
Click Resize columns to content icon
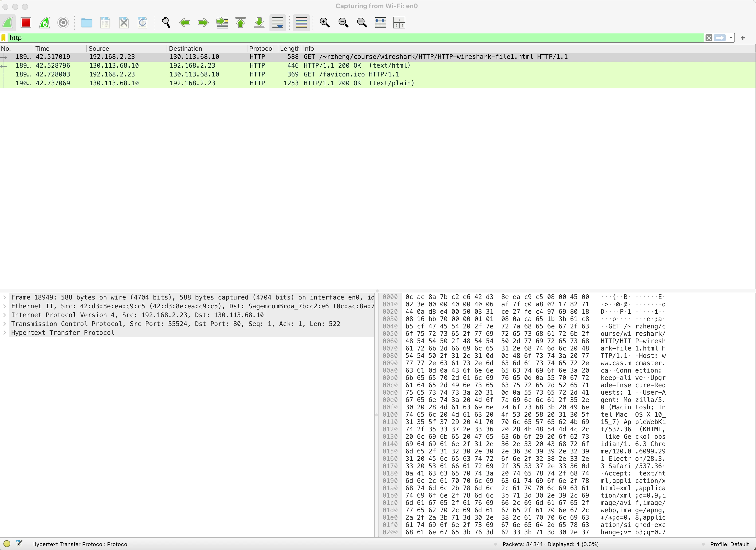pos(381,23)
